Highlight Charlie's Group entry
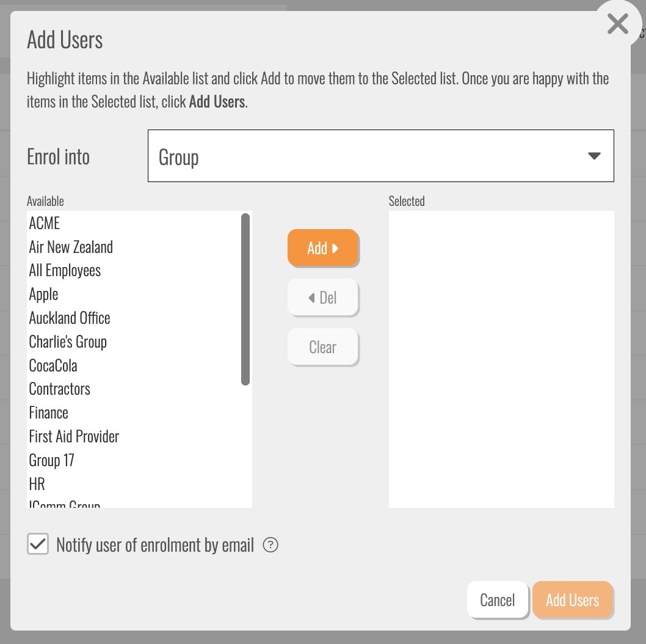The height and width of the screenshot is (644, 646). [x=68, y=342]
